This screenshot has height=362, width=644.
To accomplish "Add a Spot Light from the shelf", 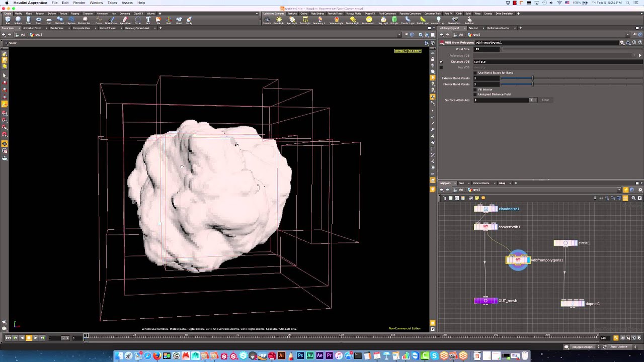I will pyautogui.click(x=292, y=20).
